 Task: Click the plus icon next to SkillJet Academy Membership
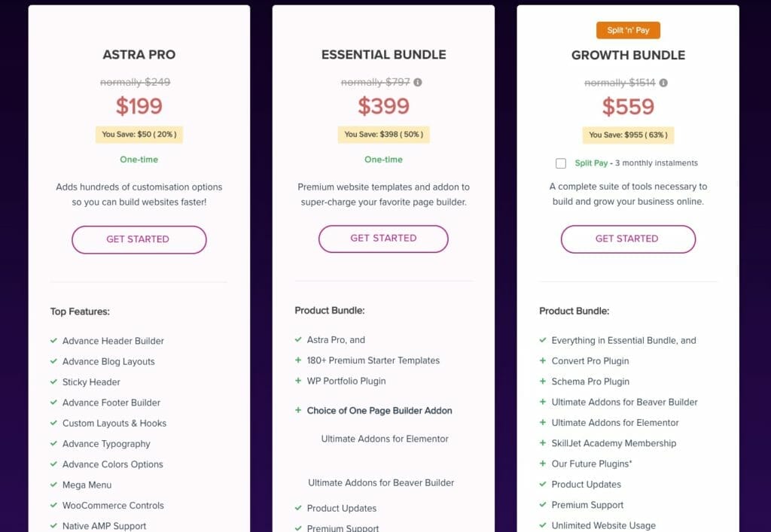(543, 443)
